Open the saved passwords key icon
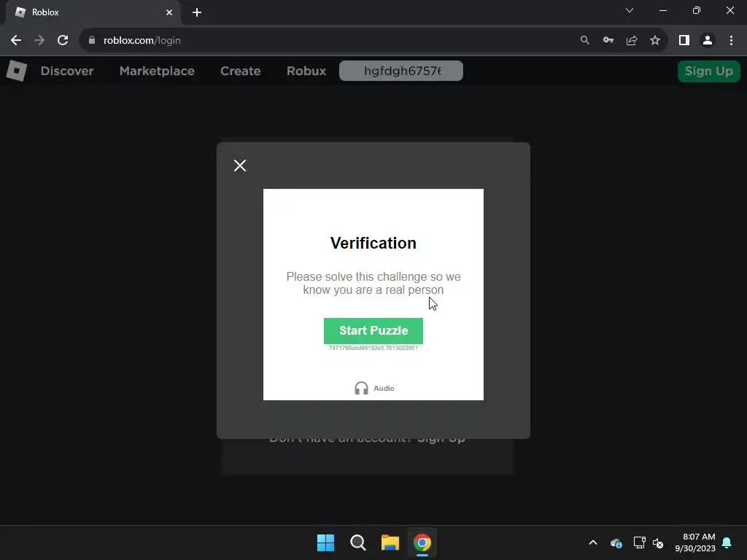 coord(608,41)
